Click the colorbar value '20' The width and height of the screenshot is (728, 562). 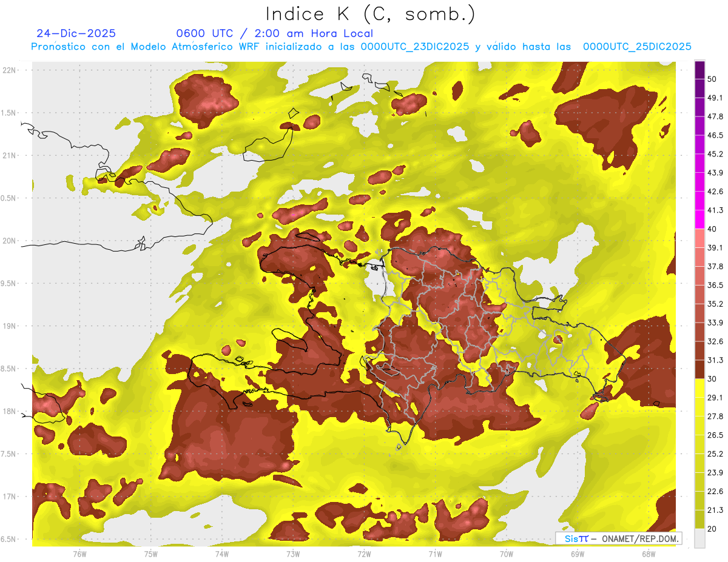point(712,529)
